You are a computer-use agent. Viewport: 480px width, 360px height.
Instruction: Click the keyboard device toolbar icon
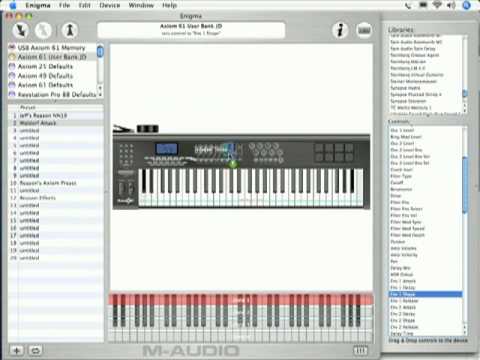(x=364, y=30)
